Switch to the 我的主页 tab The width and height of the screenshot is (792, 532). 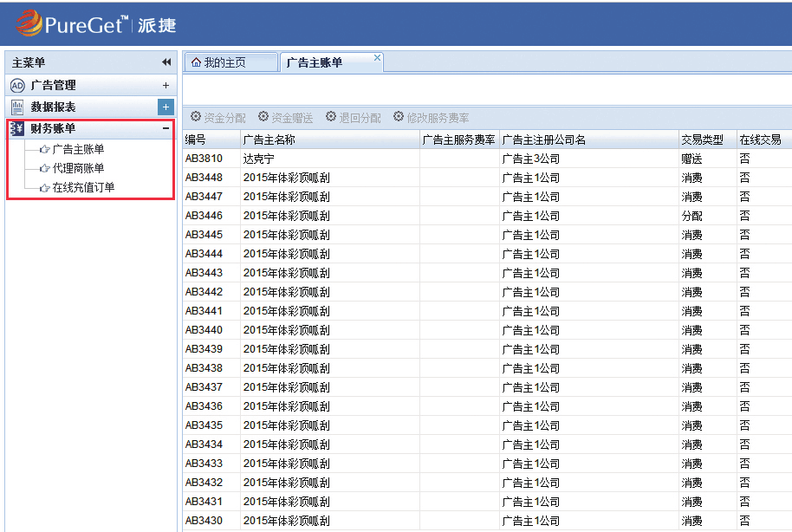[x=230, y=62]
